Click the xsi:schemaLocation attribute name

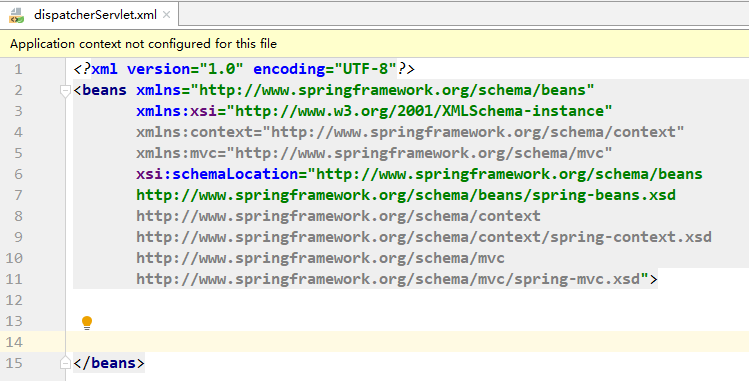coord(217,174)
